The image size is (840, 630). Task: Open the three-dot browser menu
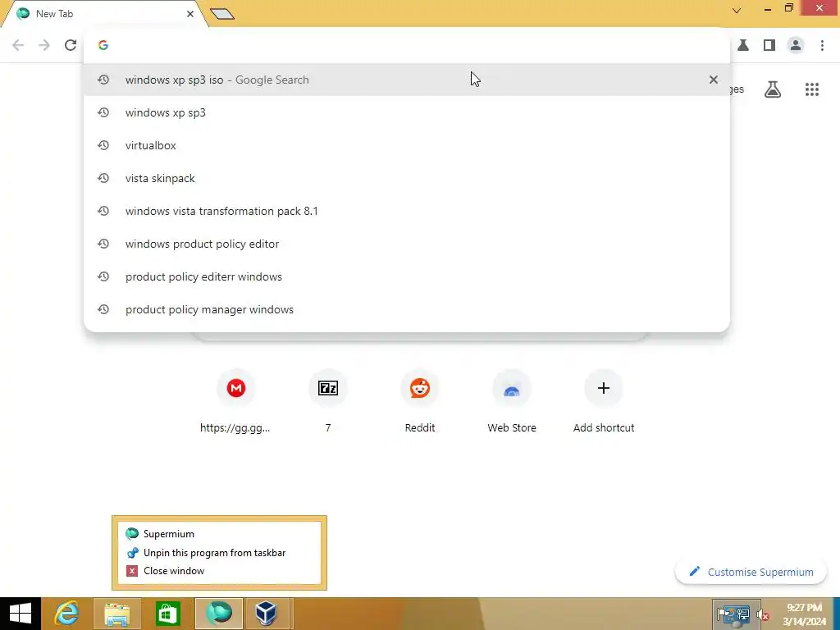(x=822, y=46)
